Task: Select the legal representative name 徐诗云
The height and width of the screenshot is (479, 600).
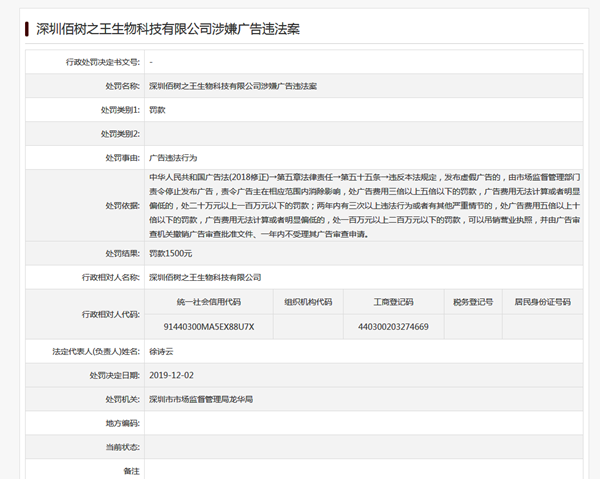Action: tap(161, 351)
